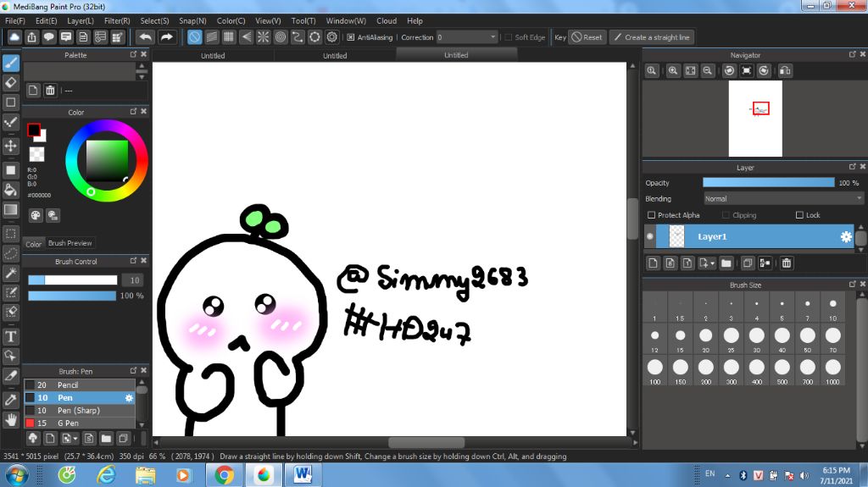
Task: Turn snap off icon
Action: click(x=194, y=37)
